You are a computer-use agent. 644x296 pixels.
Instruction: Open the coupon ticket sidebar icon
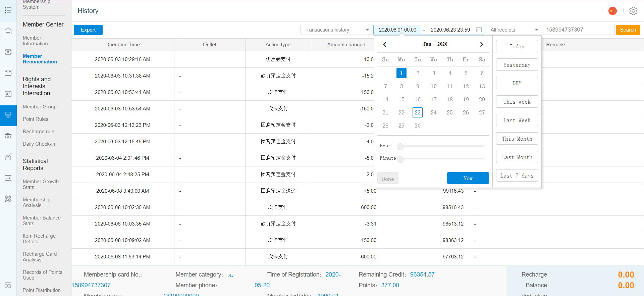(8, 136)
